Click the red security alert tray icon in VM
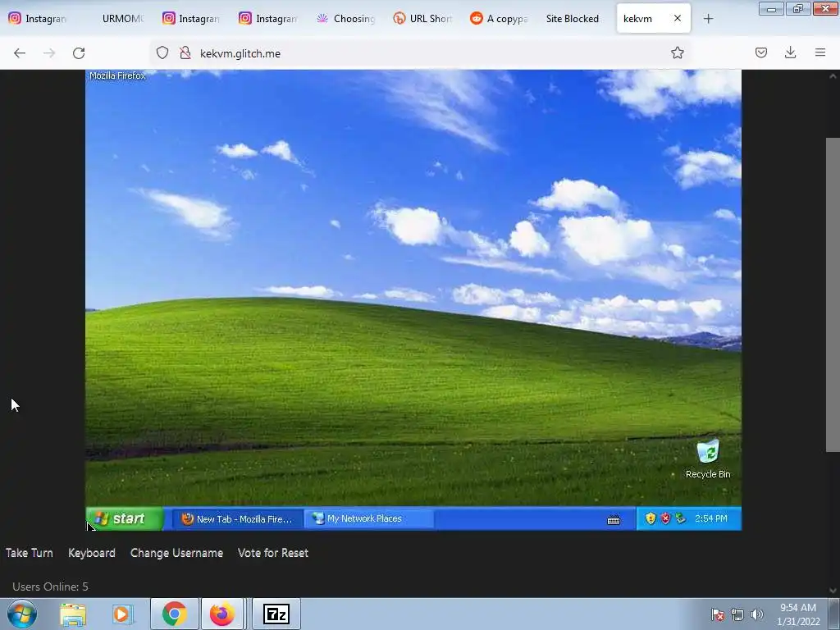 click(665, 518)
